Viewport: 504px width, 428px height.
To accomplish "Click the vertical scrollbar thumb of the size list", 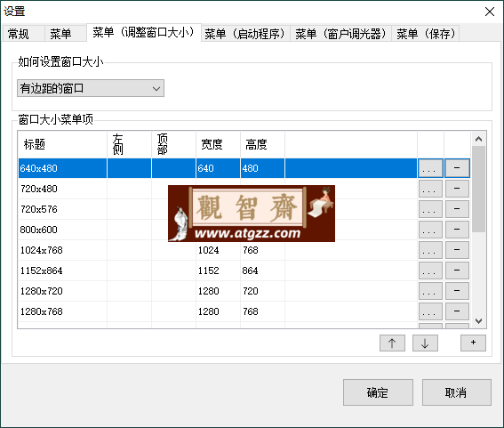I will pos(478,190).
